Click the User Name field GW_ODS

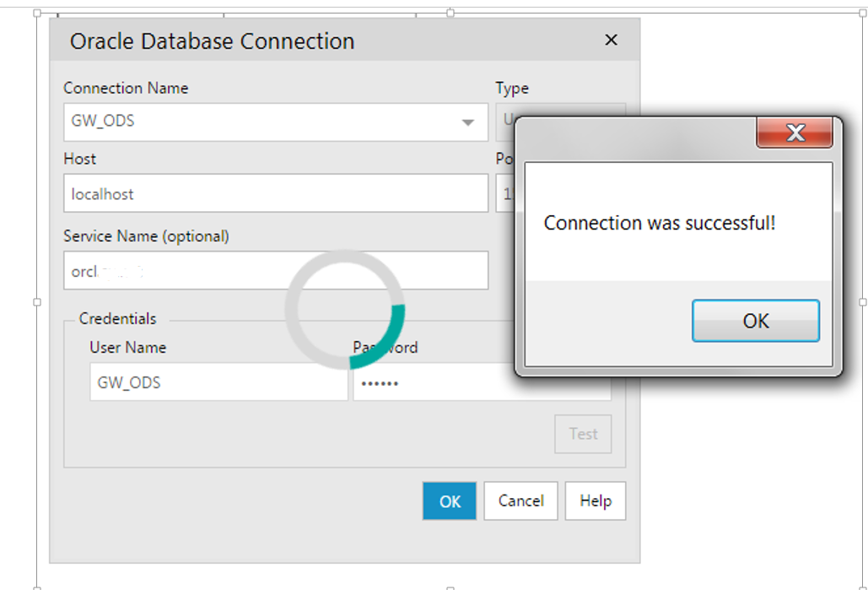tap(218, 382)
